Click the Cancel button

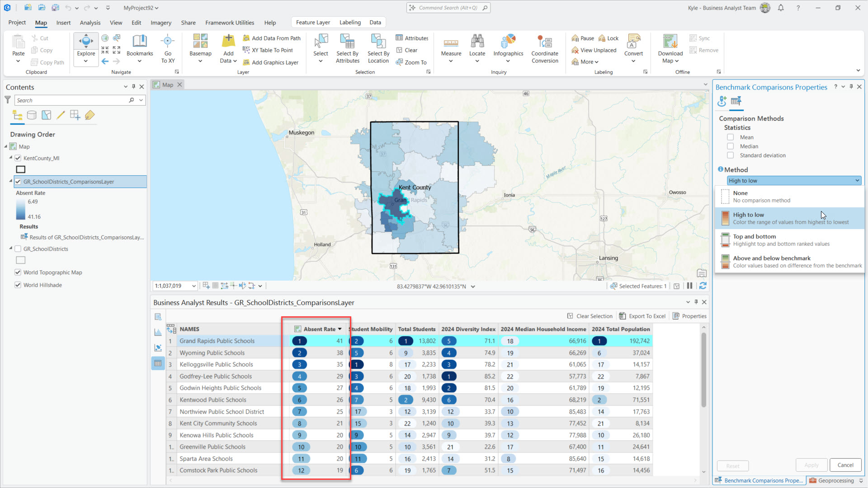[845, 465]
